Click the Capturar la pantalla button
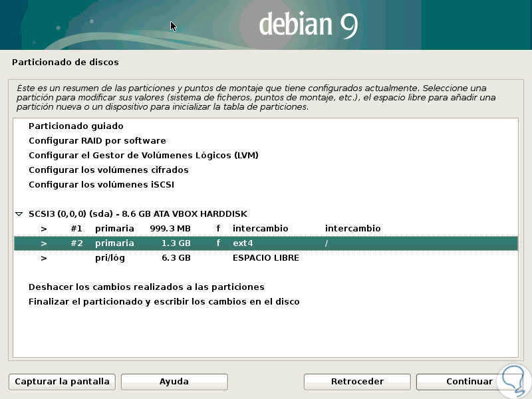This screenshot has width=532, height=399. [62, 382]
